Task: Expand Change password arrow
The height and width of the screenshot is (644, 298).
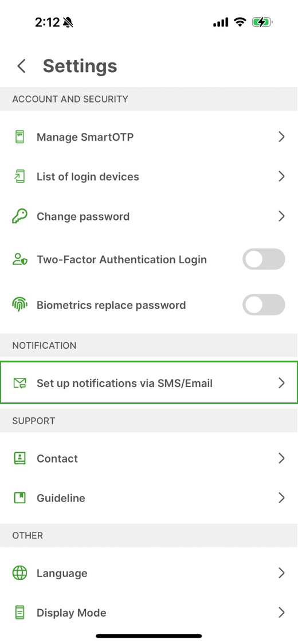Action: (x=281, y=216)
